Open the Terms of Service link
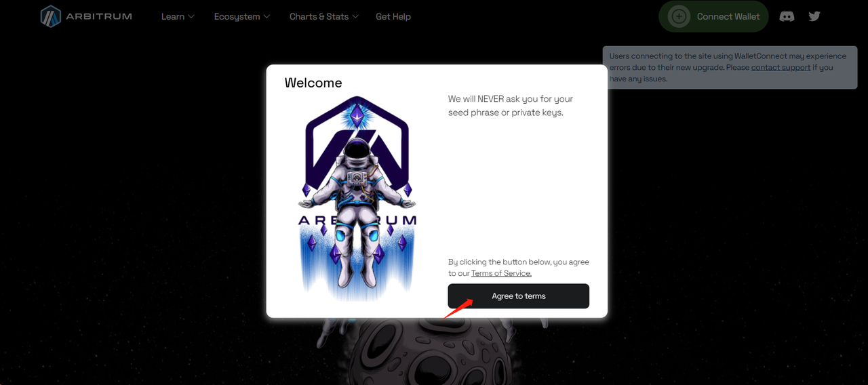The height and width of the screenshot is (385, 868). 501,273
